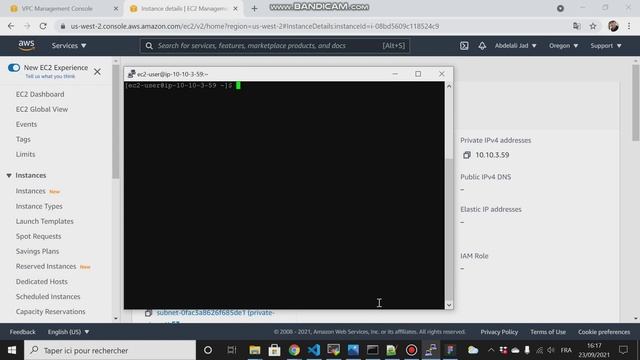Open EC2 Dashboard in the sidebar

click(40, 94)
